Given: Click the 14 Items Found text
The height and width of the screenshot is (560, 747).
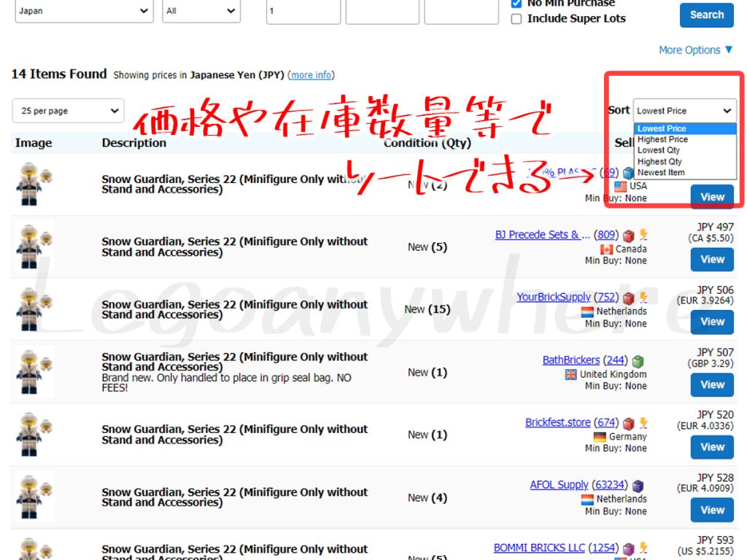Looking at the screenshot, I should coord(59,74).
